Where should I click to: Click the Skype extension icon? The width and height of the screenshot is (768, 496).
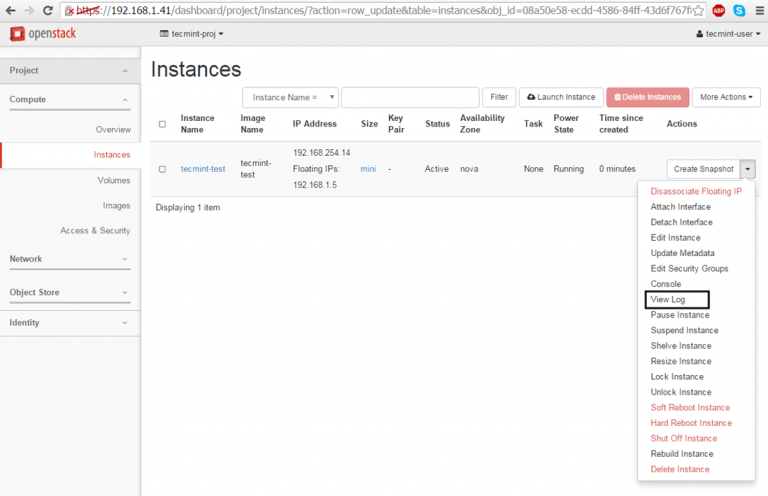[x=738, y=10]
